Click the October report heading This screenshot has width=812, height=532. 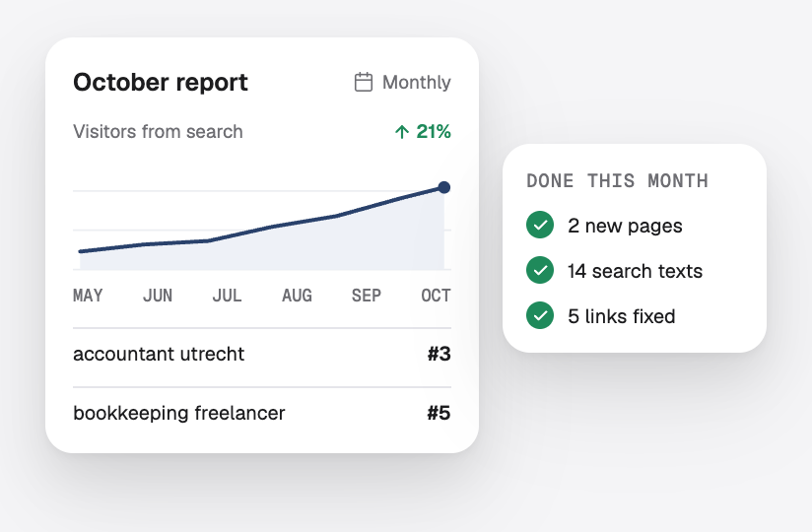(x=161, y=83)
